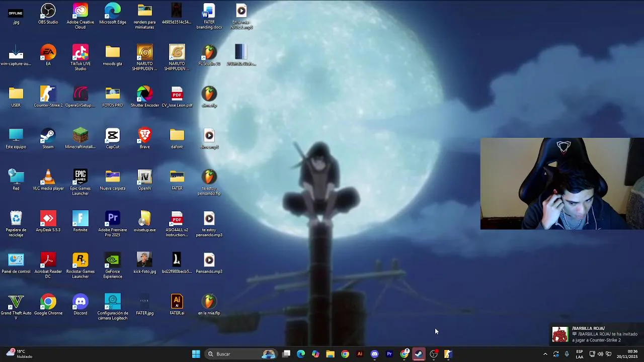The width and height of the screenshot is (644, 362).
Task: Select the Brave browser desktop icon
Action: 144,139
